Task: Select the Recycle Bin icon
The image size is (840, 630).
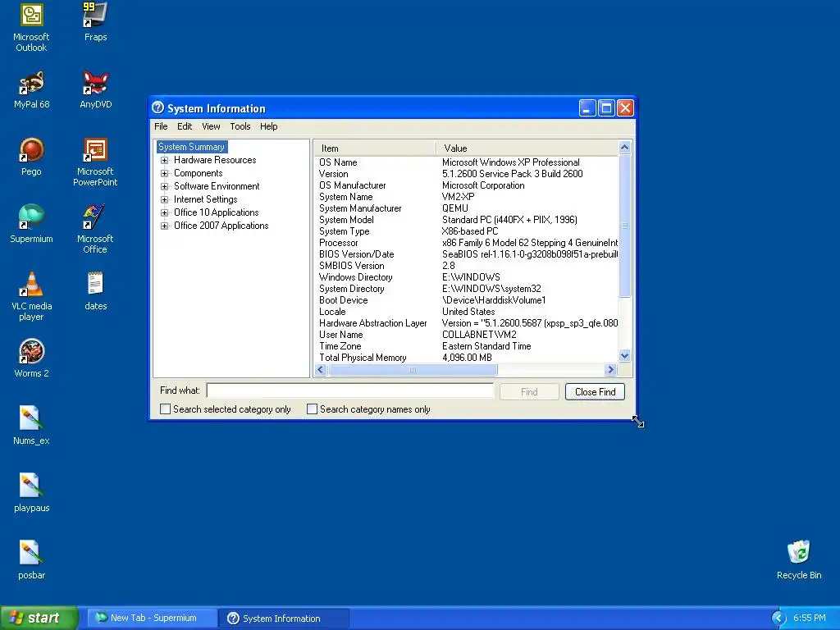Action: point(799,559)
